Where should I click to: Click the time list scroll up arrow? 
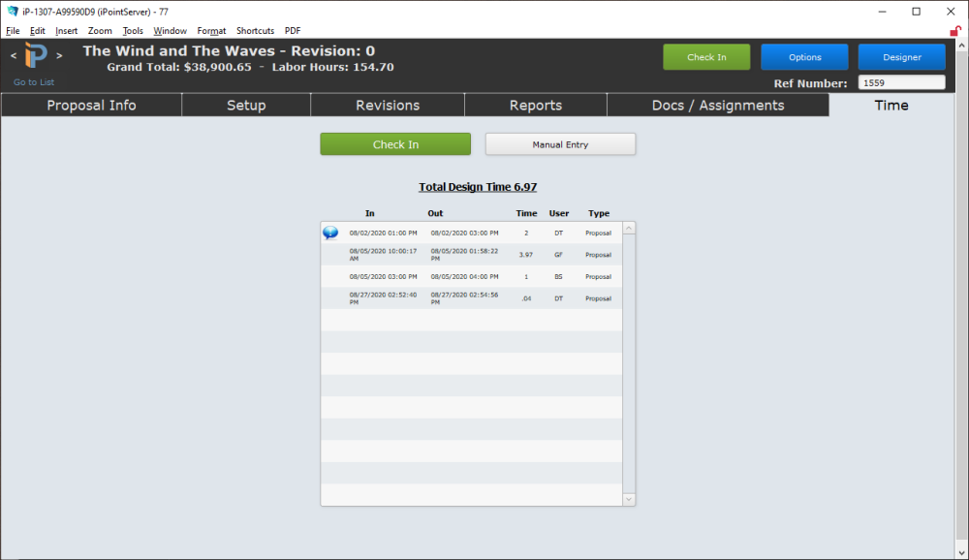(x=629, y=228)
